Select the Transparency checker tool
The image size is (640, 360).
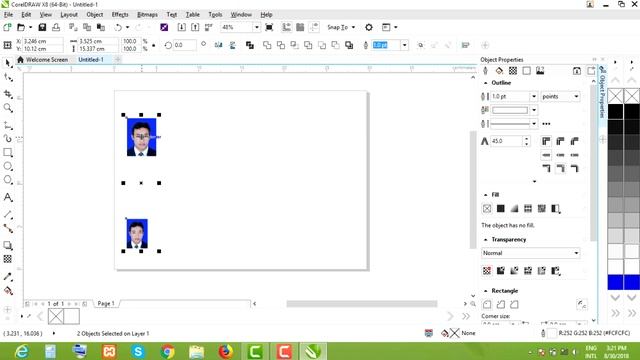pos(8,259)
